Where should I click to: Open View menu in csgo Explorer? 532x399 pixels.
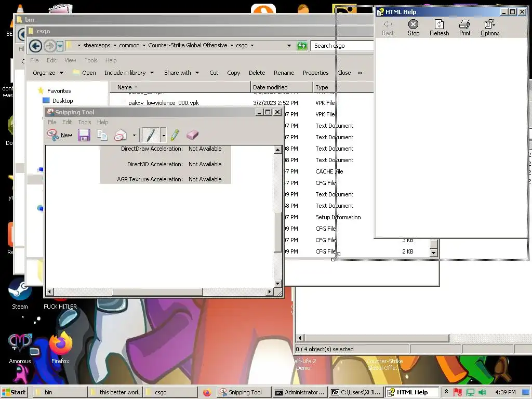click(x=70, y=60)
